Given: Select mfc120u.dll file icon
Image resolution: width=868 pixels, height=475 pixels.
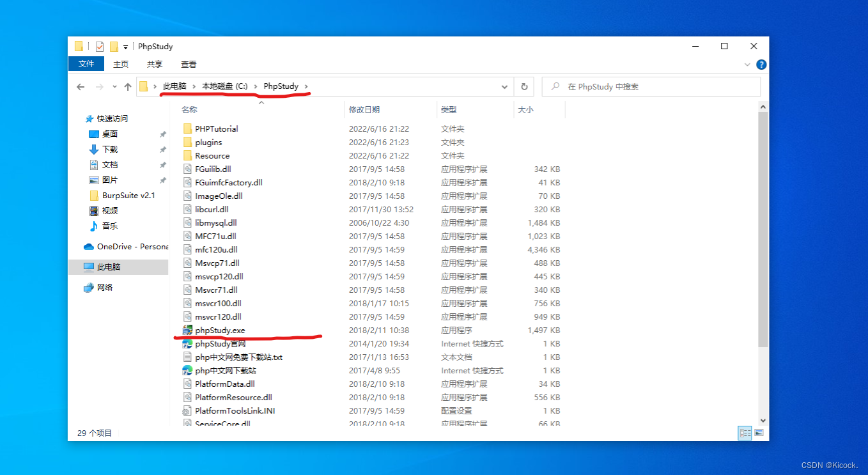Looking at the screenshot, I should [187, 249].
